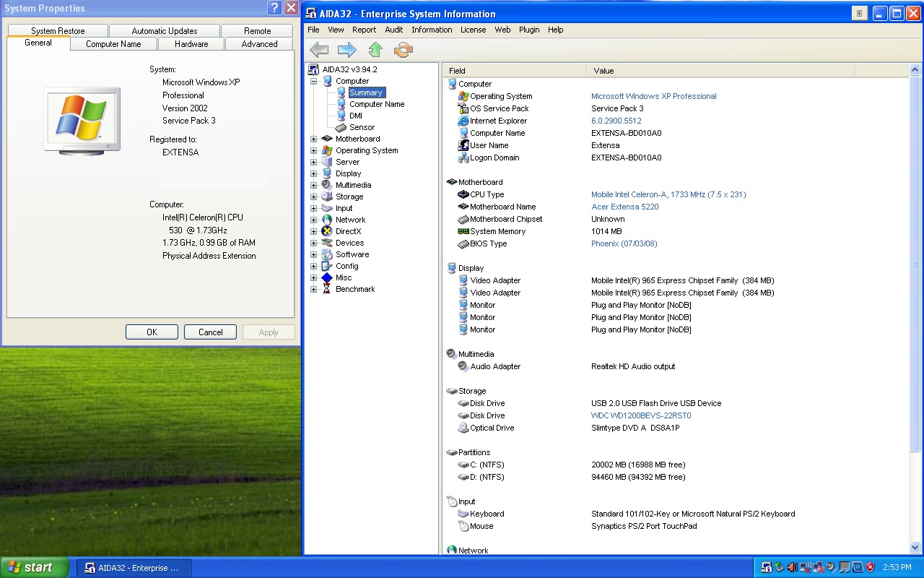Open the Information menu
The image size is (924, 578).
(432, 30)
